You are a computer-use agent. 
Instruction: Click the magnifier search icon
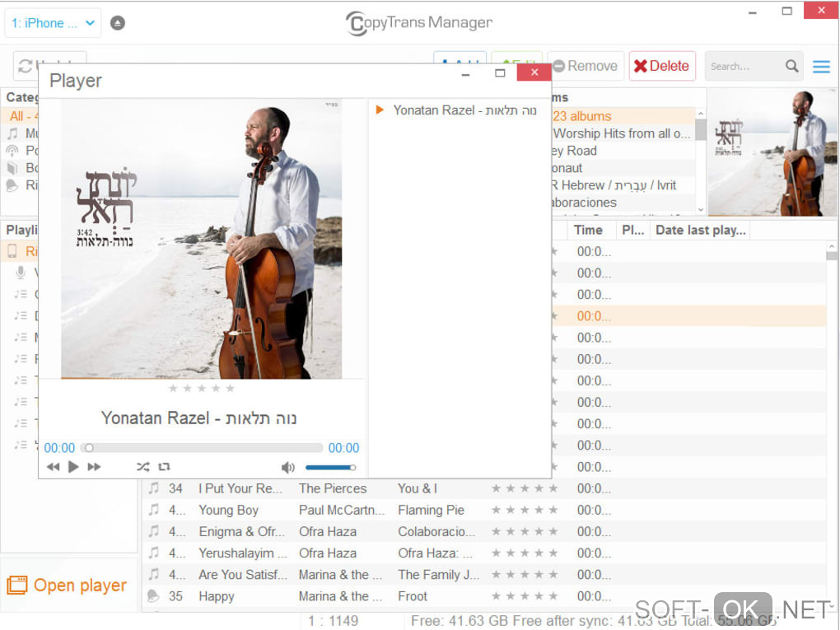pyautogui.click(x=791, y=66)
